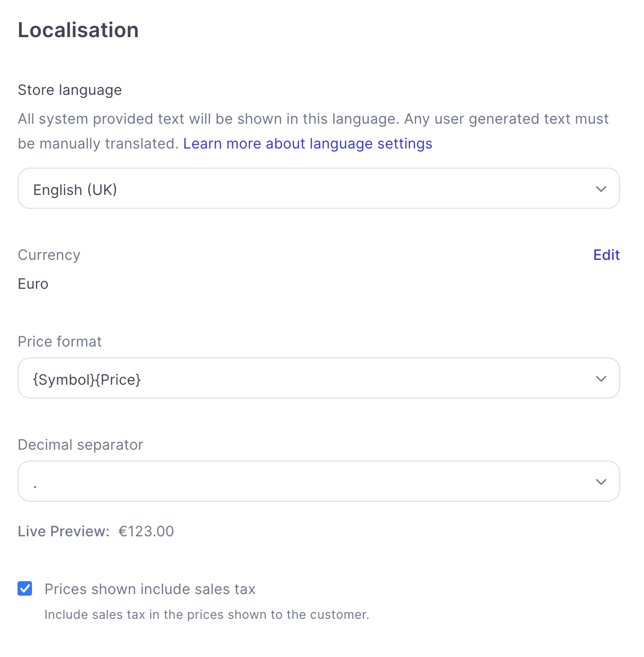Click the Decimal separator label
The image size is (644, 657).
pos(81,445)
